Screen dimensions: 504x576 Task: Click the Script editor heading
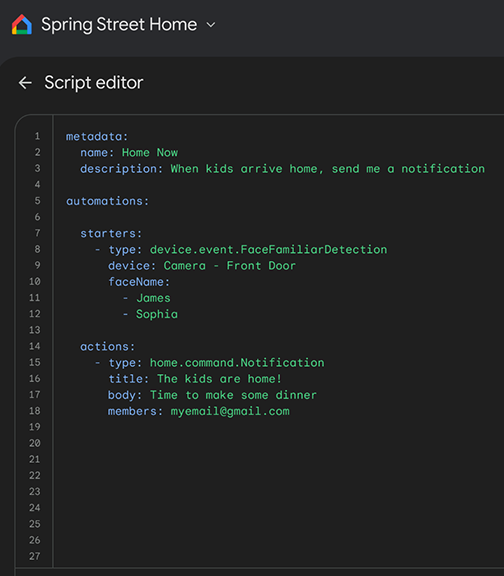[x=94, y=83]
